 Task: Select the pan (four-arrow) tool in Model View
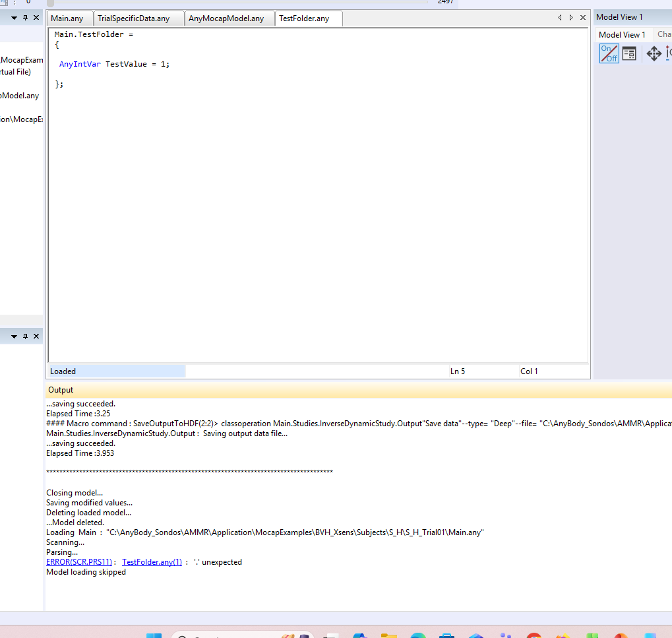click(x=654, y=53)
